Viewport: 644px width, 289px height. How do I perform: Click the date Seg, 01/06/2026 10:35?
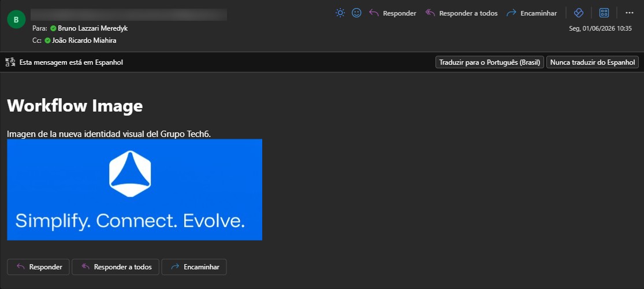600,28
